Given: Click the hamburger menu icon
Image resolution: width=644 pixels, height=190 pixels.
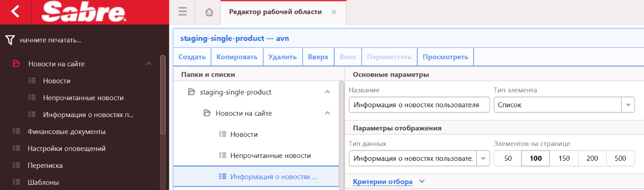Looking at the screenshot, I should pos(183,12).
